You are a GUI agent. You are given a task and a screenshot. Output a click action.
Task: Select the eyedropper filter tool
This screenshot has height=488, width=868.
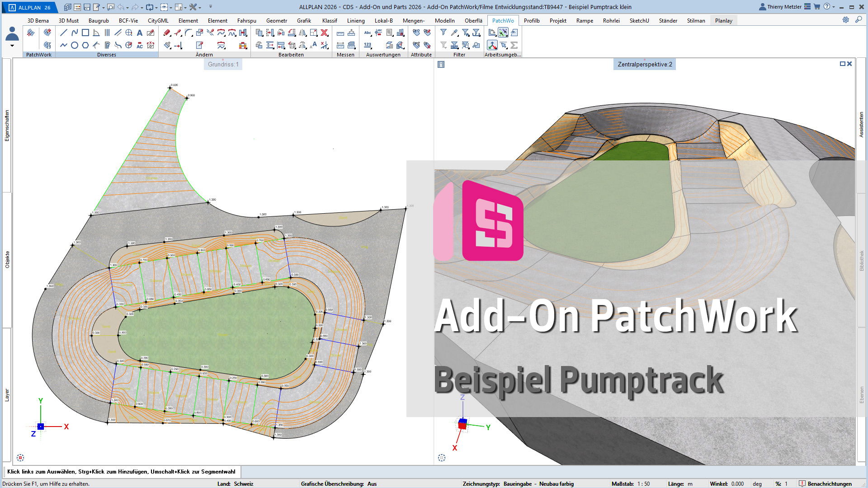(454, 33)
